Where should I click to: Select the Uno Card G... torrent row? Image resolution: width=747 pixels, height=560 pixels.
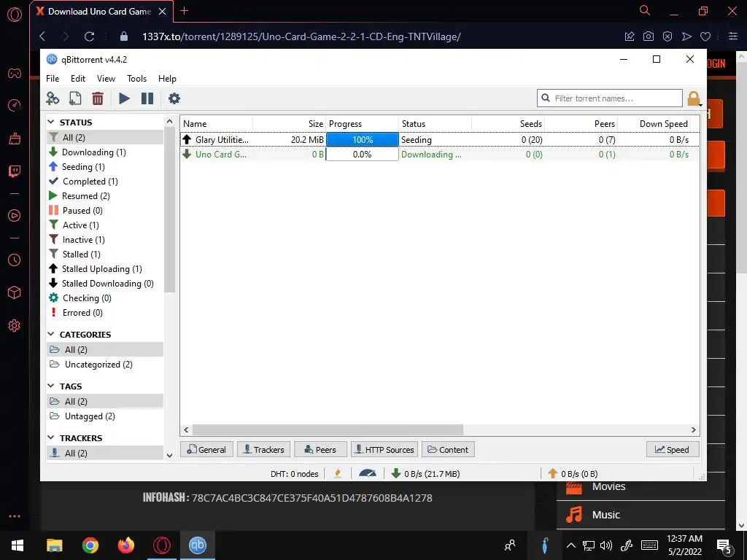(x=440, y=155)
